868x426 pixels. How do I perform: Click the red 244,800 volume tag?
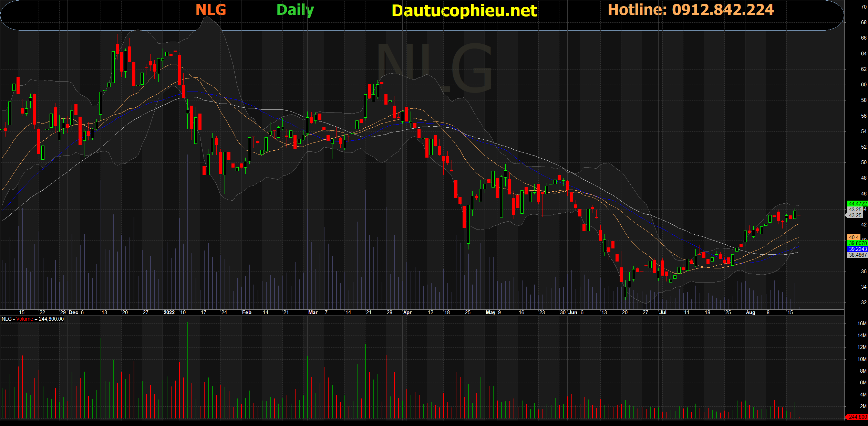857,417
